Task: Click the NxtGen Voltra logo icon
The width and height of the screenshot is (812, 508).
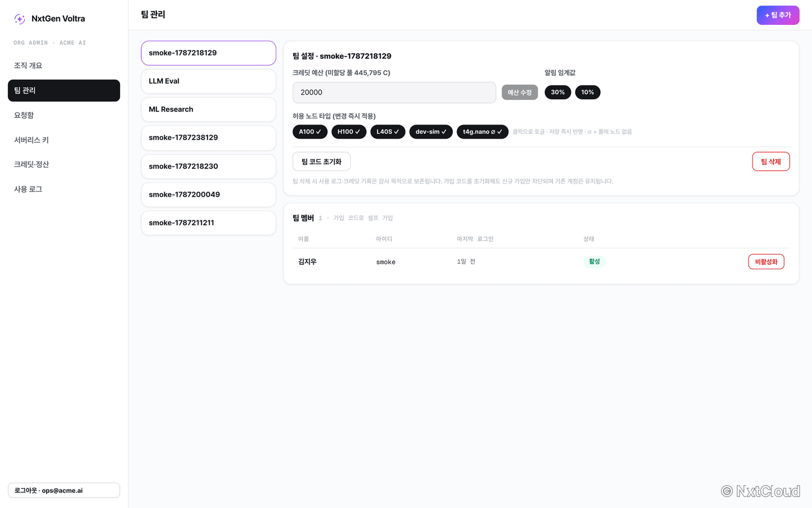Action: coord(20,19)
